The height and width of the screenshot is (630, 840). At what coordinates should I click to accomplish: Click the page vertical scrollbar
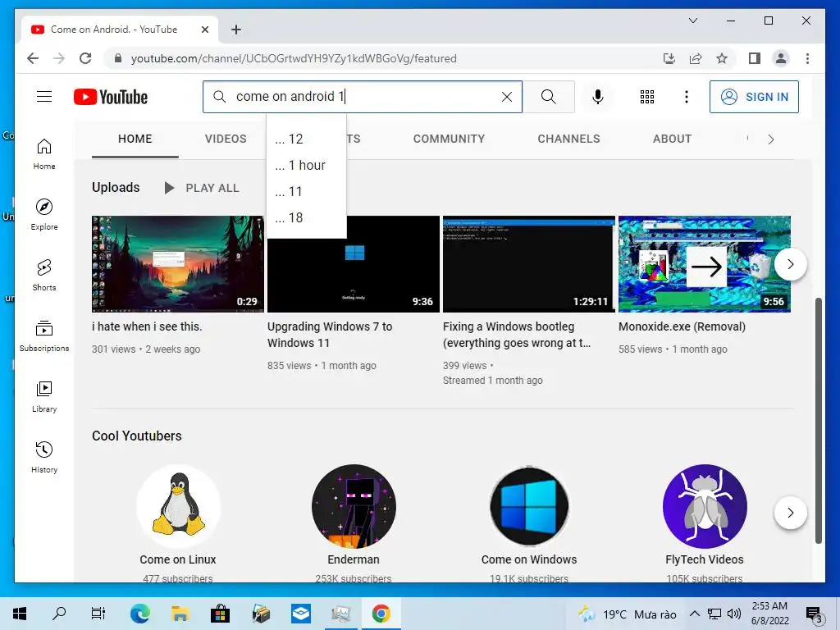coord(818,421)
